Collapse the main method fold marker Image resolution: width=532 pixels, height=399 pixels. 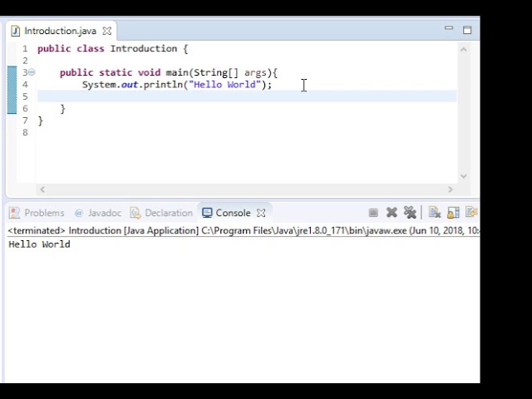(32, 72)
